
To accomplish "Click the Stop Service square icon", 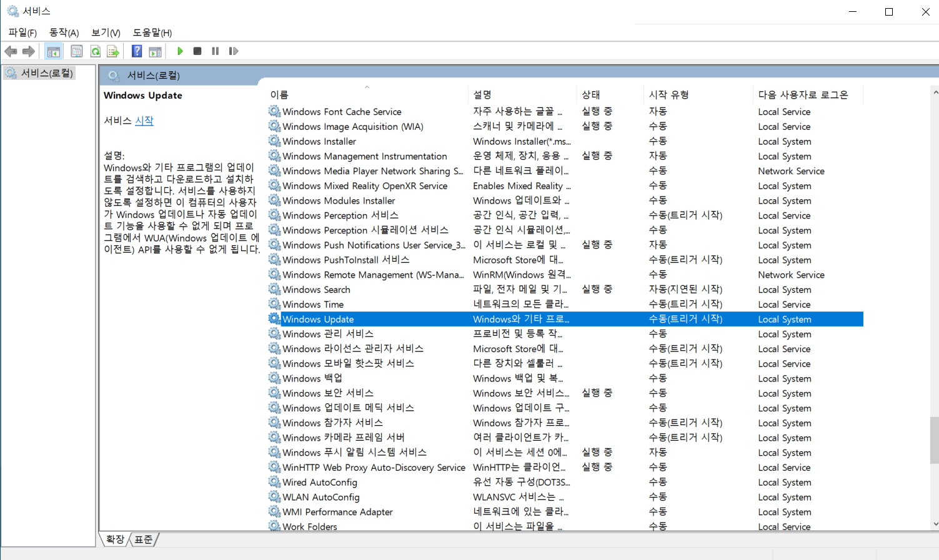I will [197, 51].
